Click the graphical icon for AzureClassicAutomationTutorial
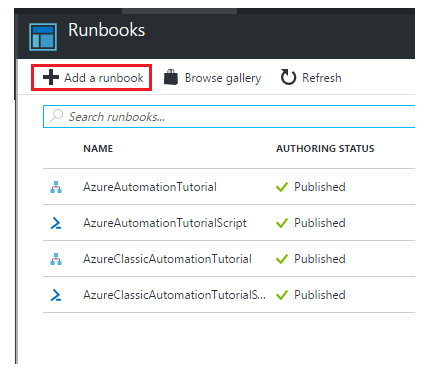Screen dimensions: 441x370 pos(56,259)
